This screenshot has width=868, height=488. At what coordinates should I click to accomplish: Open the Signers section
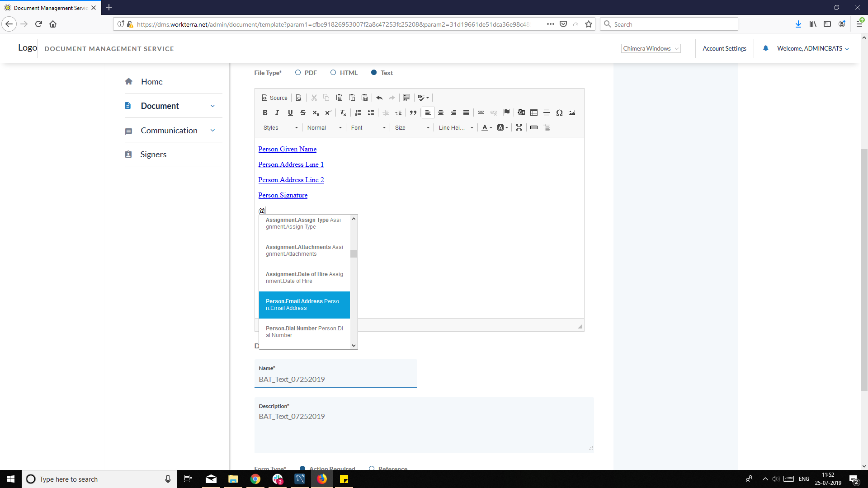click(x=154, y=154)
